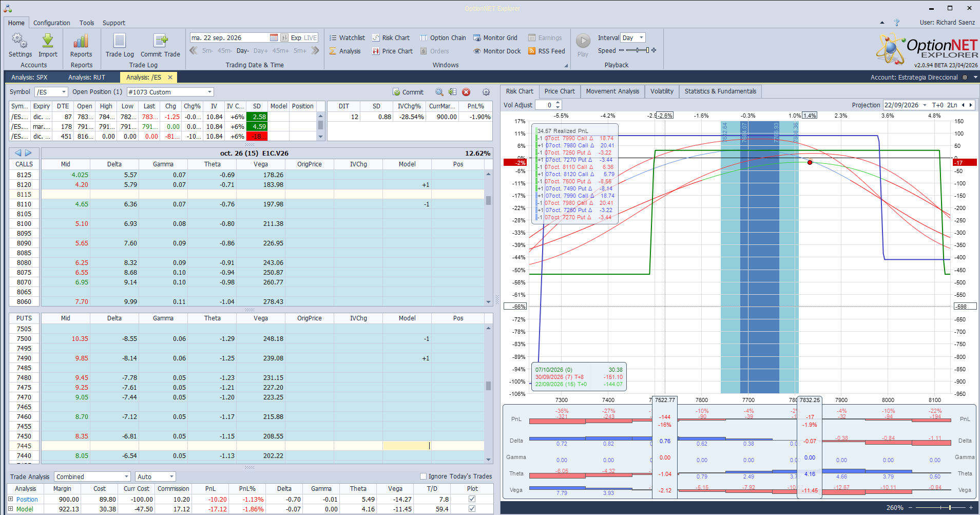Open the Monitor Grid window
980x515 pixels.
pos(495,37)
